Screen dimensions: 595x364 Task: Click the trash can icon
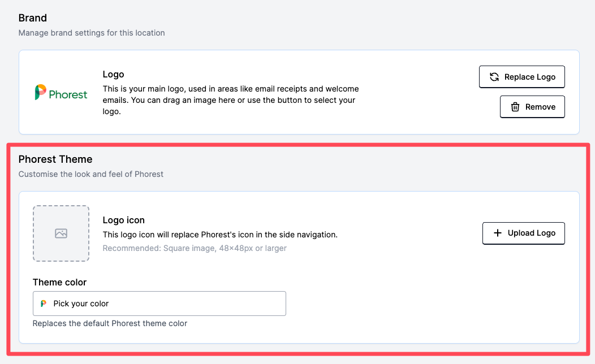(x=515, y=107)
